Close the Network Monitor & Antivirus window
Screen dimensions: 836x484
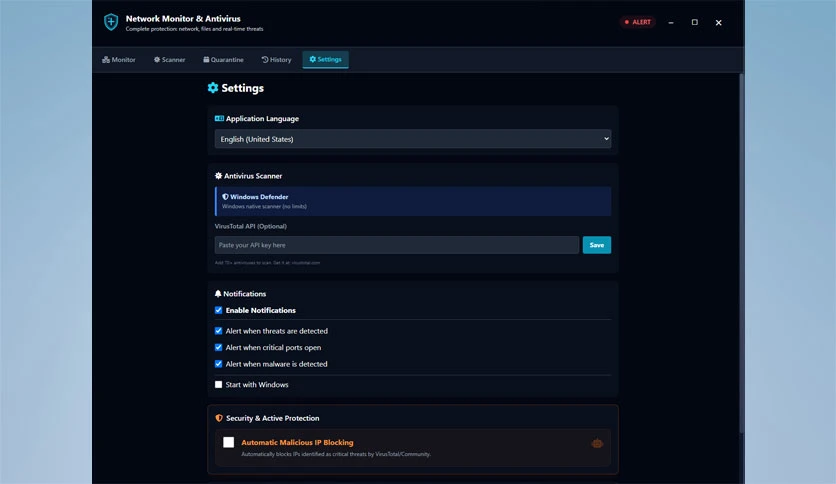point(719,22)
